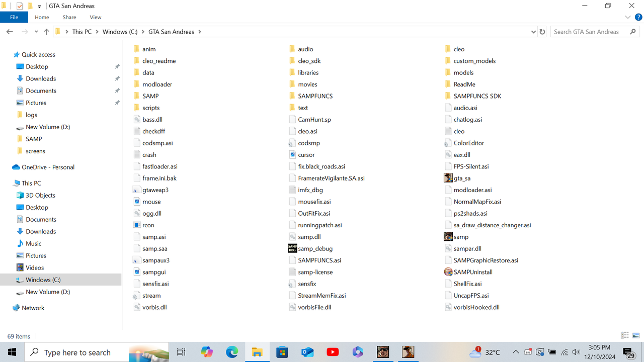
Task: Show hidden system tray icons
Action: click(x=516, y=352)
